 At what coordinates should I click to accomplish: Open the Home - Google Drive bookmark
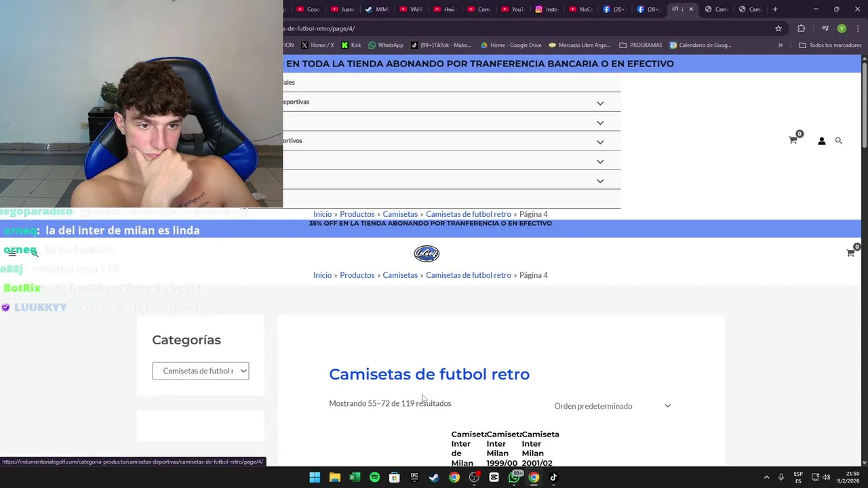click(x=511, y=45)
